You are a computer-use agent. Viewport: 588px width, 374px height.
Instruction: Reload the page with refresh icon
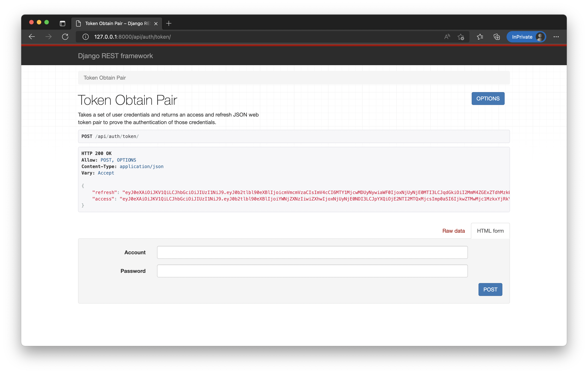point(65,37)
